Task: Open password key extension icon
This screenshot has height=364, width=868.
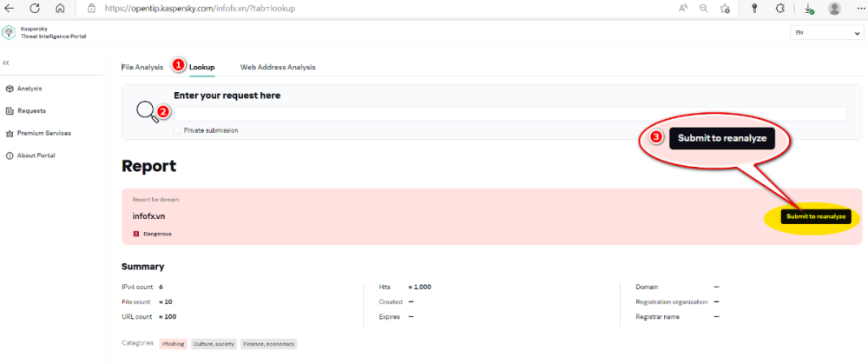Action: [x=754, y=9]
